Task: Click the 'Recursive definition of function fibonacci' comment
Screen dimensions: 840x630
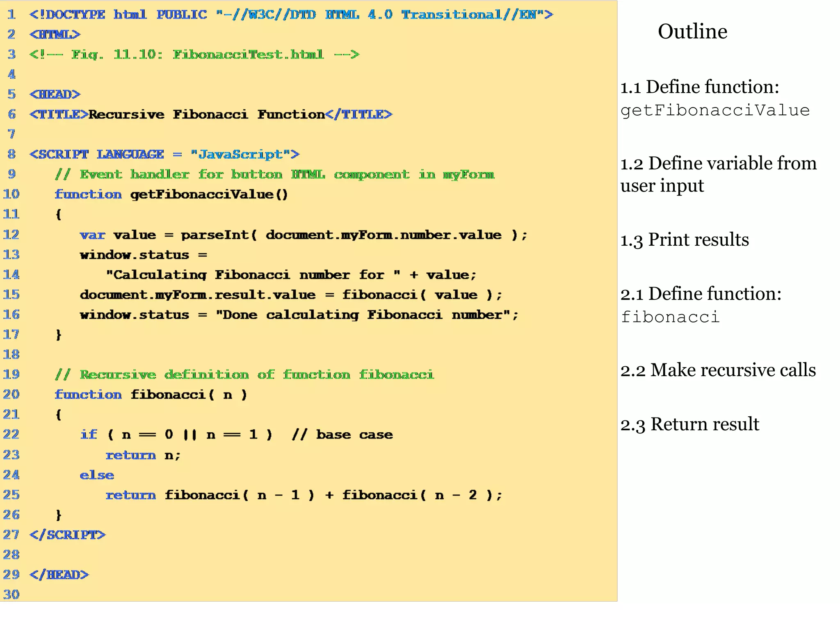Action: pos(244,374)
